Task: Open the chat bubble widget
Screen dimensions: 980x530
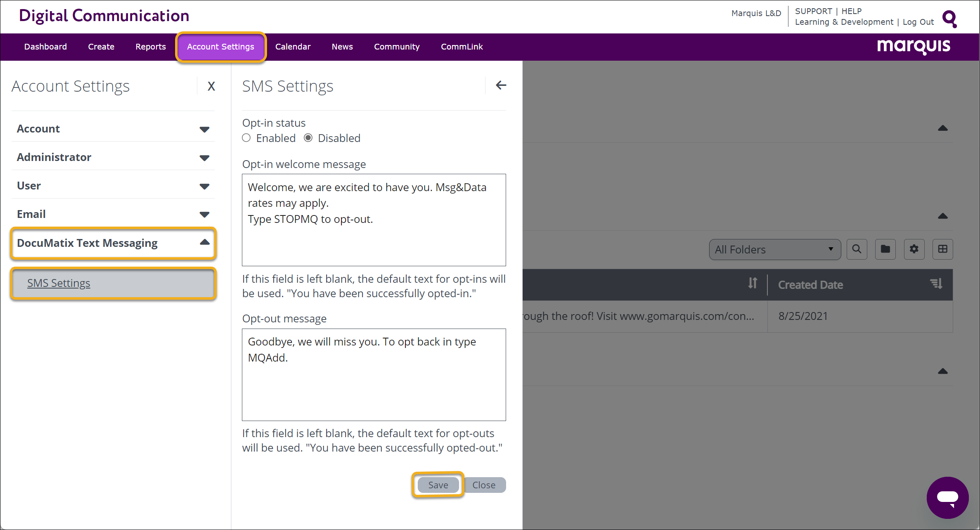Action: tap(947, 498)
